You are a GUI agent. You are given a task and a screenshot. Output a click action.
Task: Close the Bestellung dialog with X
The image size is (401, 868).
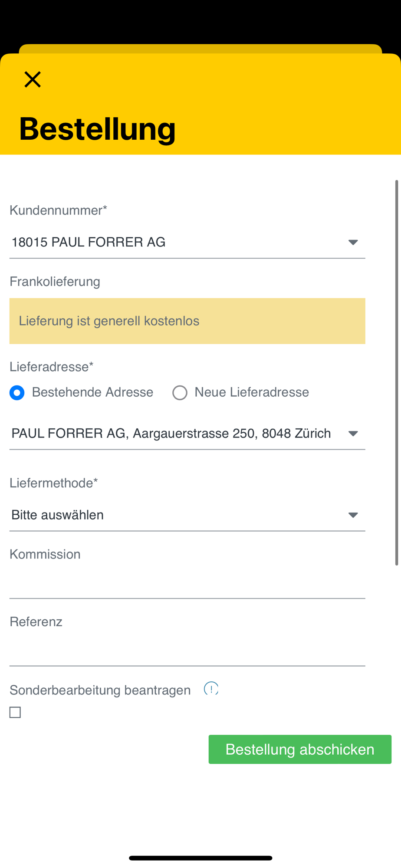[33, 79]
